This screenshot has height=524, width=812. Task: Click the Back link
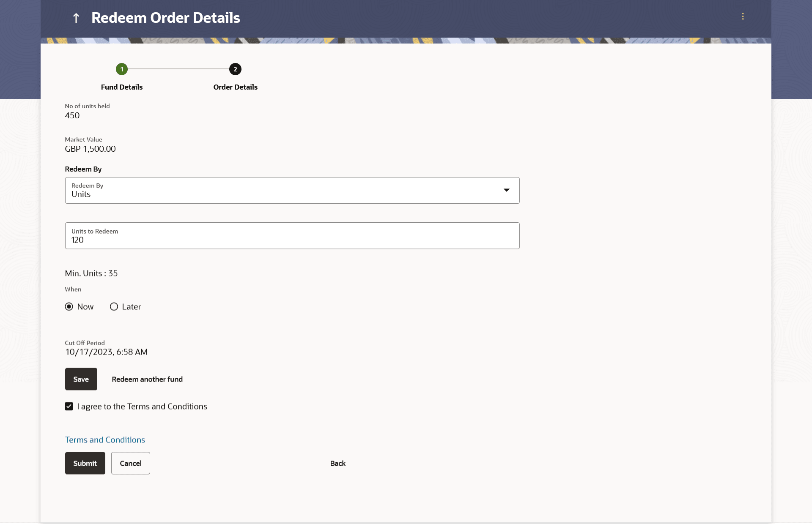tap(337, 464)
